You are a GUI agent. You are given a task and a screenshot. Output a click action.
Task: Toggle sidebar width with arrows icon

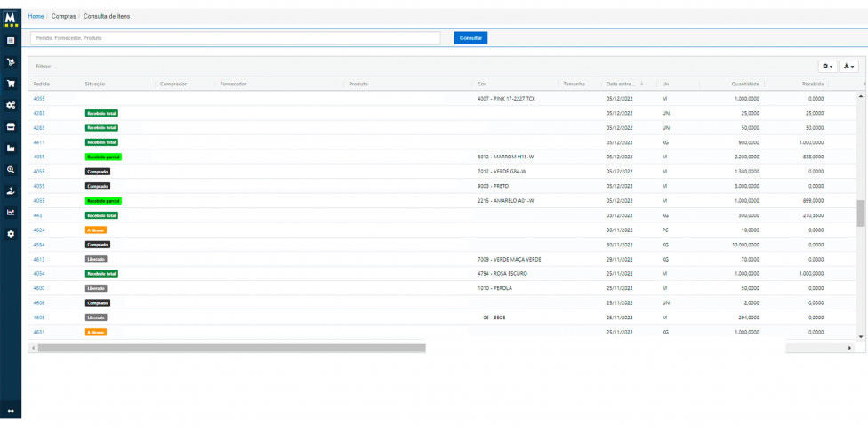[x=11, y=411]
